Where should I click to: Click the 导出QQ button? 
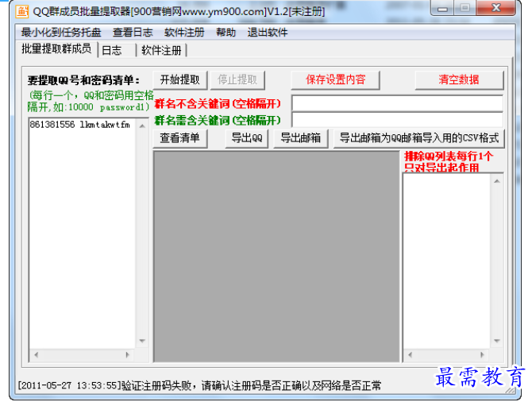[x=247, y=138]
